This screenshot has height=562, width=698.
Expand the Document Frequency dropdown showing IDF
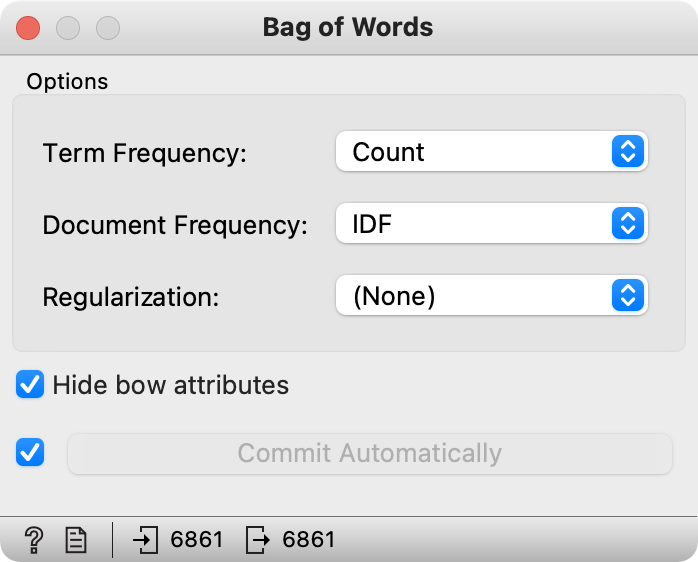click(x=491, y=224)
